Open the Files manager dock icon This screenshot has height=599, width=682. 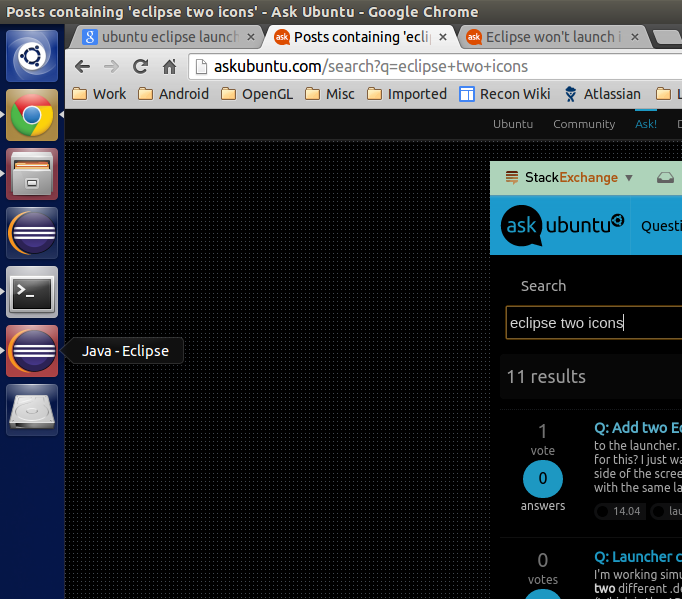[32, 174]
